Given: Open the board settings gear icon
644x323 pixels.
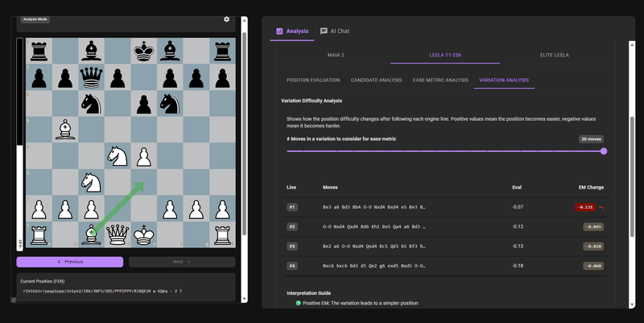Looking at the screenshot, I should [226, 19].
